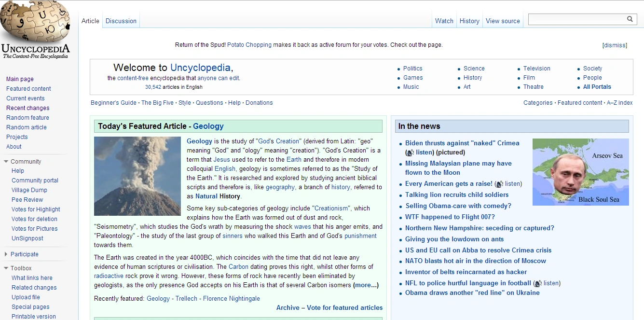The image size is (644, 320).
Task: Open The Big Five link
Action: pos(158,103)
